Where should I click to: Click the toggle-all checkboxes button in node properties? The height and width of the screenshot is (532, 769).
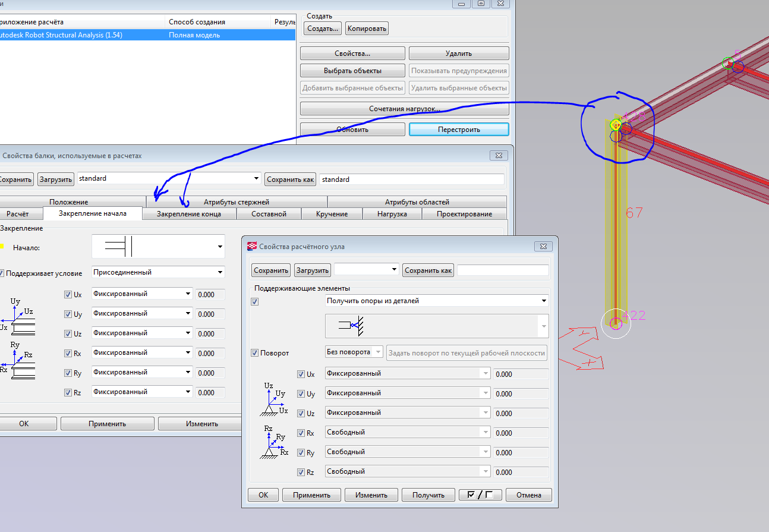481,495
